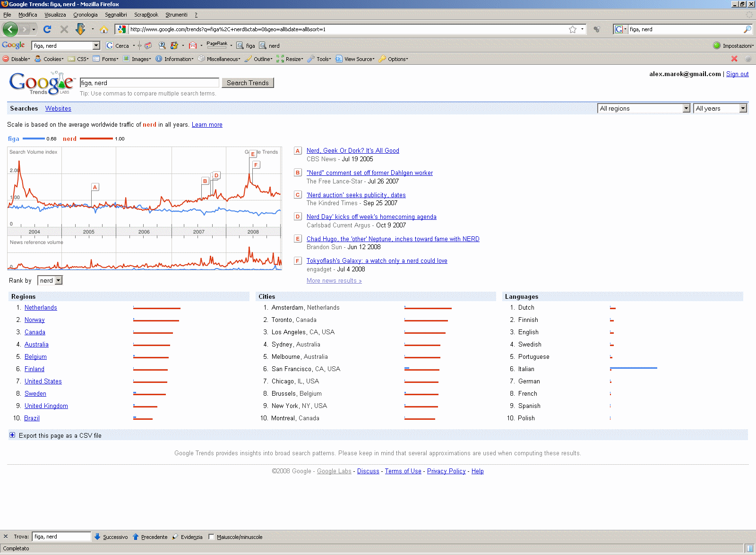
Task: Click the magnifier in the browser search box
Action: (x=747, y=29)
